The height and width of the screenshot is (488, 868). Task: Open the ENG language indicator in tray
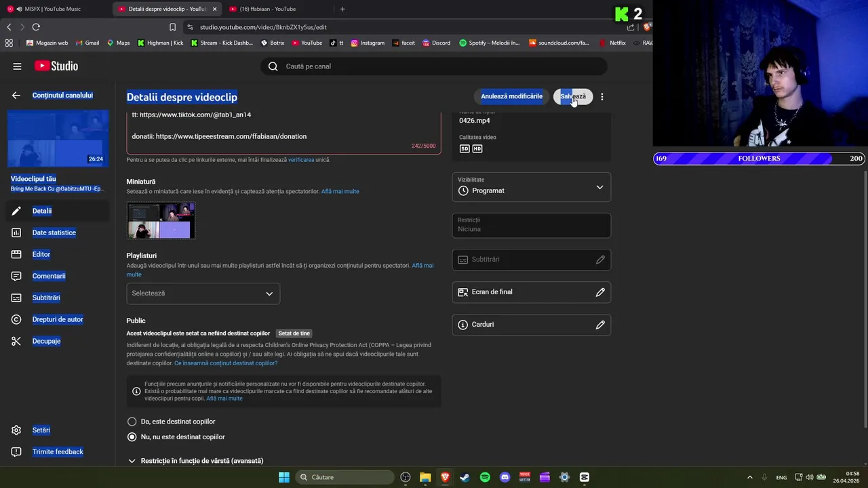(781, 477)
